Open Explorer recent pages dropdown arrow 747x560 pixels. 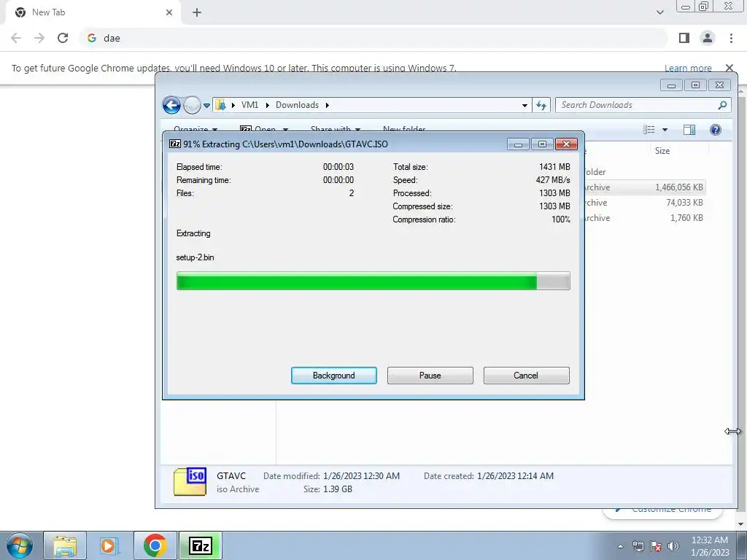(206, 105)
